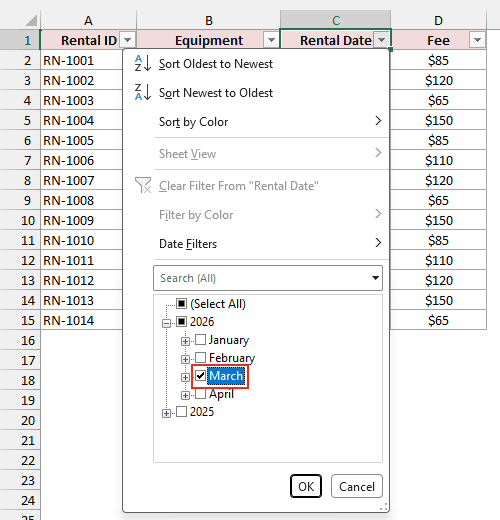Click the Sort Oldest to Newest A-Z icon
Viewport: 500px width, 520px height.
click(143, 63)
